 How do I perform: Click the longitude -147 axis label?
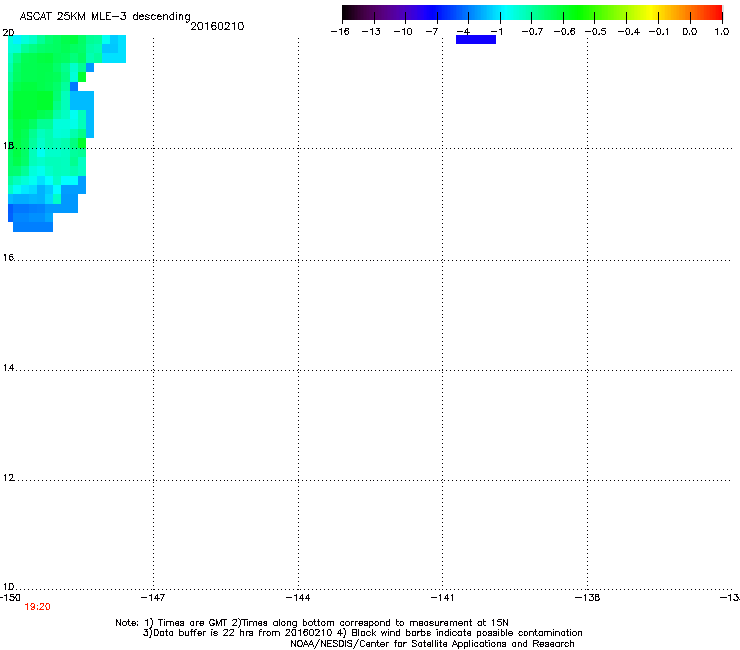tap(153, 597)
